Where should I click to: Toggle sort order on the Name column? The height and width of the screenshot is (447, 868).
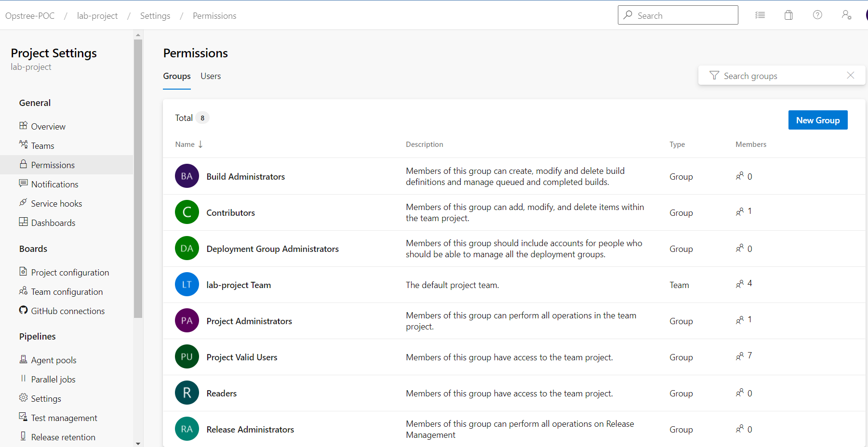click(188, 144)
